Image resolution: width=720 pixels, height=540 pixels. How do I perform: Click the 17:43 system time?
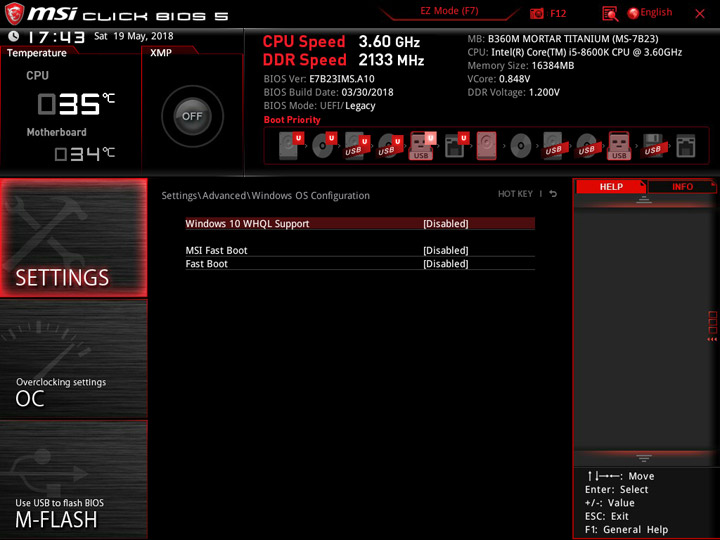click(56, 37)
